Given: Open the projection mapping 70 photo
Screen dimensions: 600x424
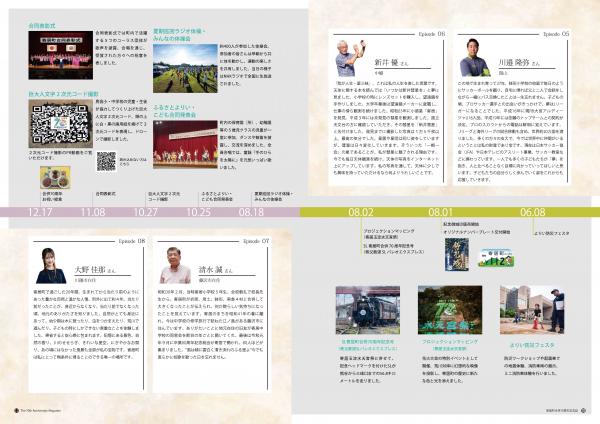Looking at the screenshot, I should [x=450, y=310].
